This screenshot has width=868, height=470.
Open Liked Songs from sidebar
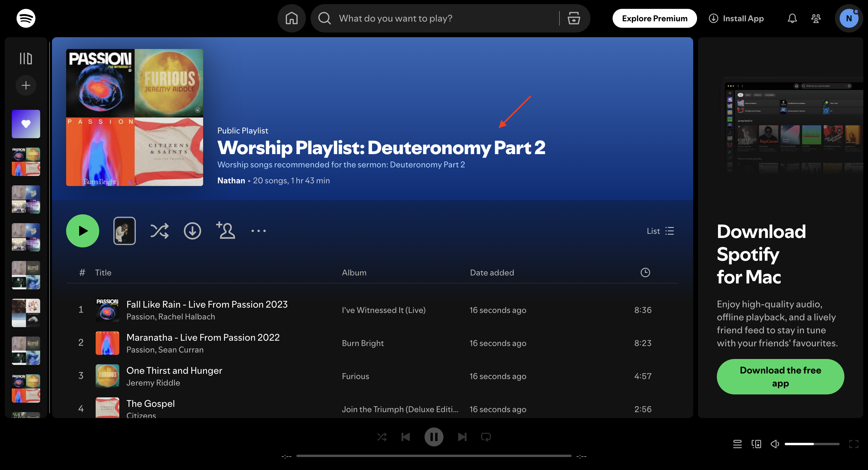click(26, 124)
